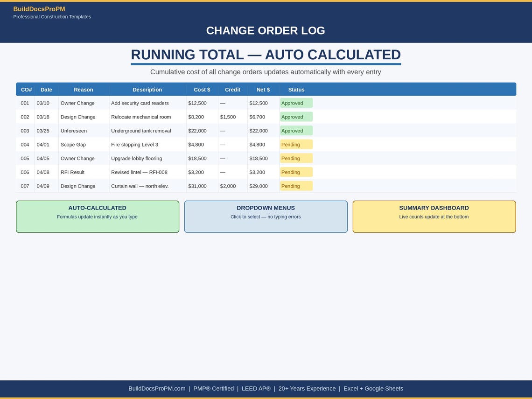Click the RUNNING TOTAL — AUTO CALCULATED heading
Image resolution: width=532 pixels, height=399 pixels.
click(x=266, y=55)
